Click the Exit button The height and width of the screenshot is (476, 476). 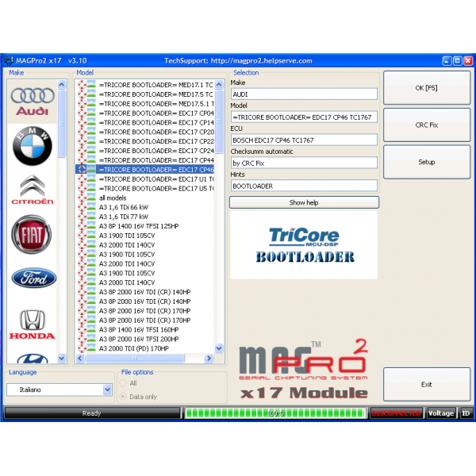point(427,384)
